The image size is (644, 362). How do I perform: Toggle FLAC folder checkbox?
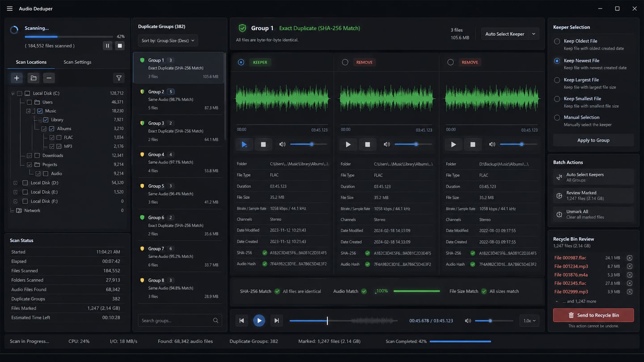click(58, 138)
